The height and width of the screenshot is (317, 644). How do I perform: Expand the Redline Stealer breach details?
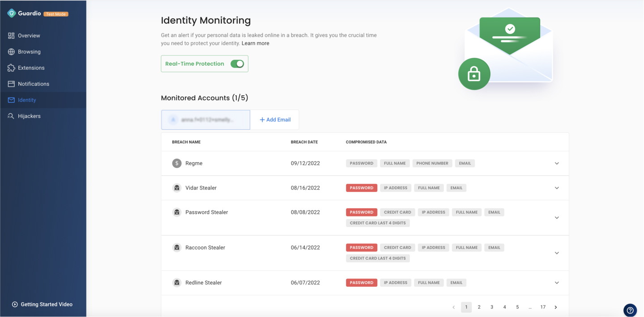click(x=557, y=283)
